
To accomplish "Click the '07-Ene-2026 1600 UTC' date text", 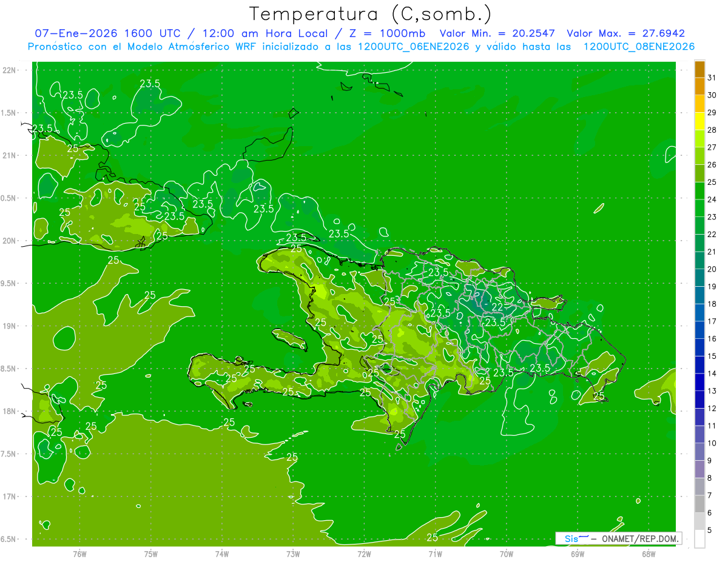I will [x=107, y=34].
